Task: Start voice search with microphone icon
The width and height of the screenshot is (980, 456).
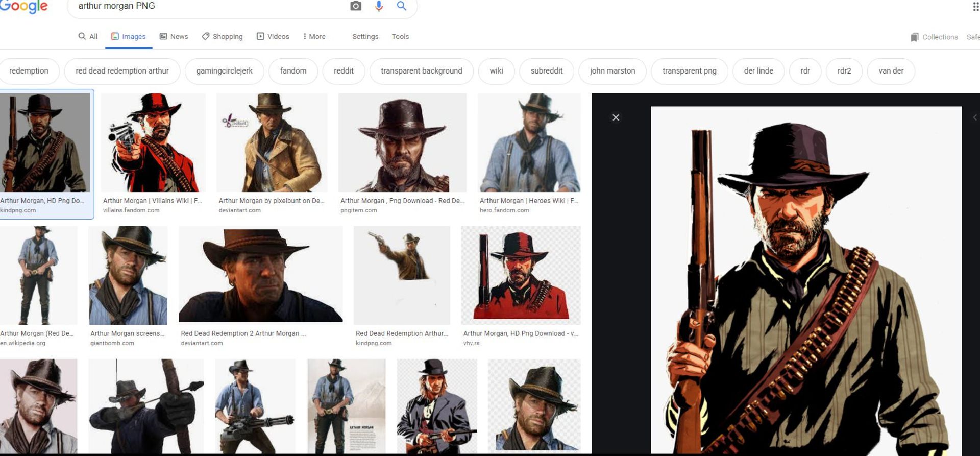Action: coord(379,6)
